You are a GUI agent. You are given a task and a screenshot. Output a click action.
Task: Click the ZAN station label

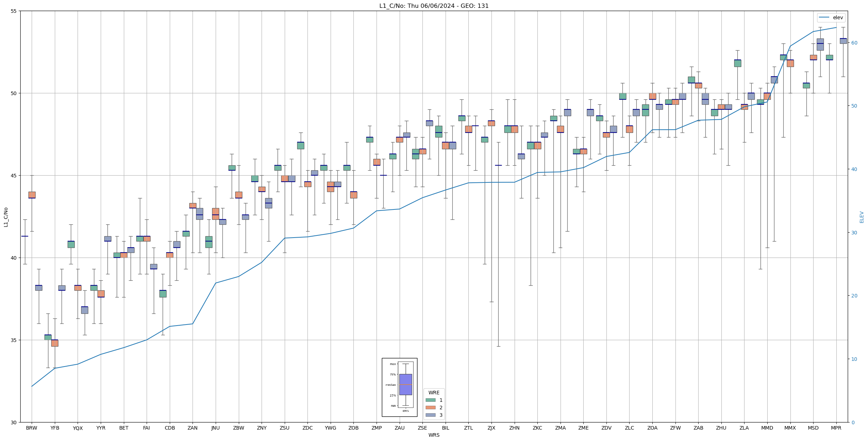pos(193,428)
